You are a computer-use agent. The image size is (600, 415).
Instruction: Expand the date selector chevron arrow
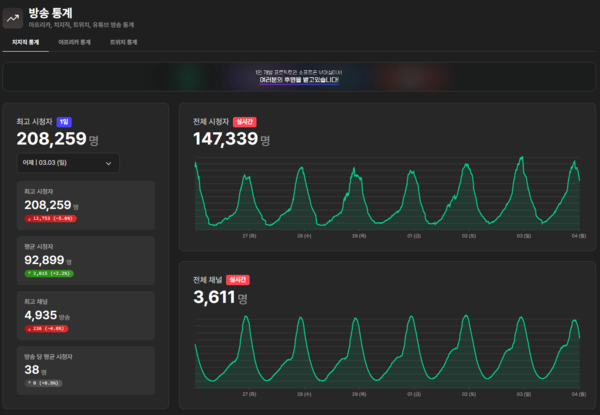click(108, 163)
